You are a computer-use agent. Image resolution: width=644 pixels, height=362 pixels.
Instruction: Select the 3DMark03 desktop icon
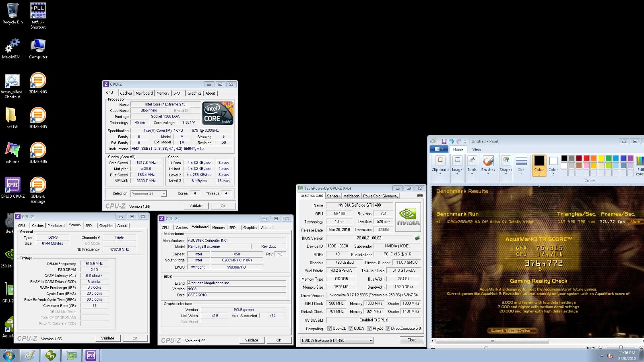coord(38,83)
